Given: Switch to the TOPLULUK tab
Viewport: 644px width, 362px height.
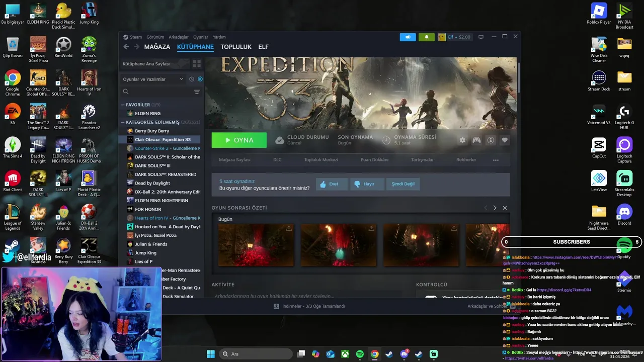Looking at the screenshot, I should point(236,47).
